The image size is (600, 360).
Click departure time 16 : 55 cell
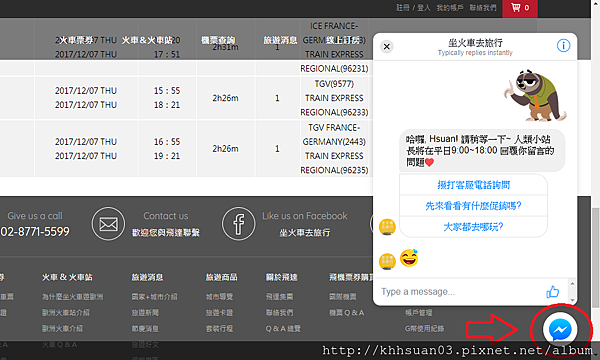click(x=167, y=142)
